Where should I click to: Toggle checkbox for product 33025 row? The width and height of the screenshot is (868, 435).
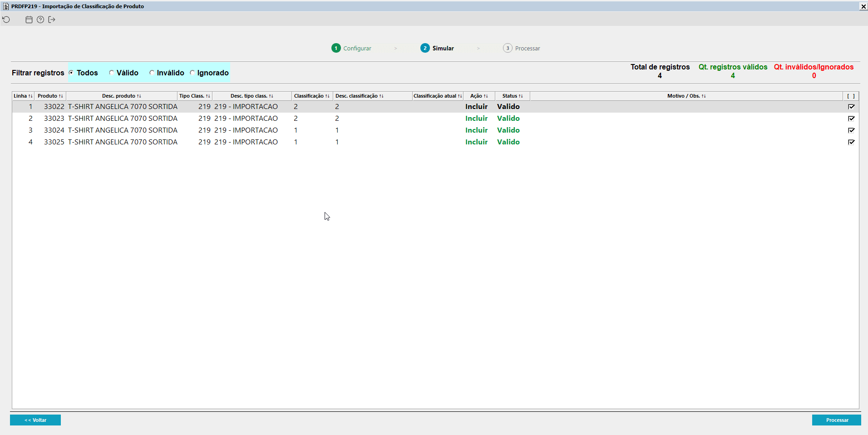coord(851,142)
